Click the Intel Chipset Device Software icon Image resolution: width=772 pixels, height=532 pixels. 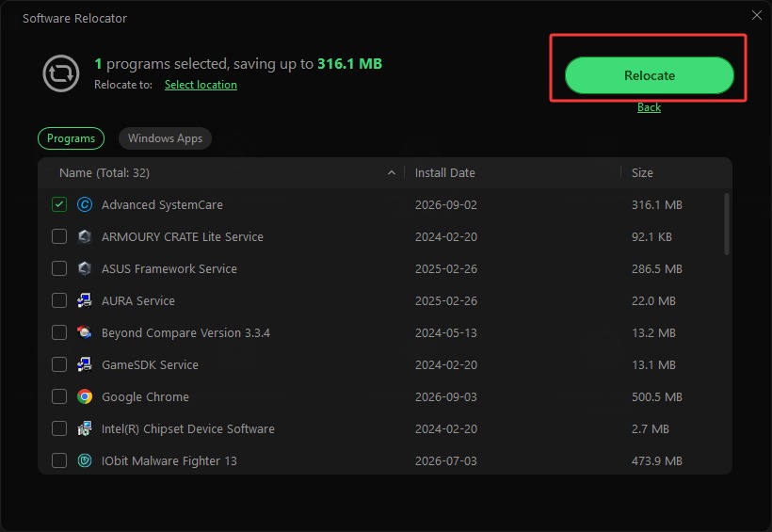tap(85, 428)
